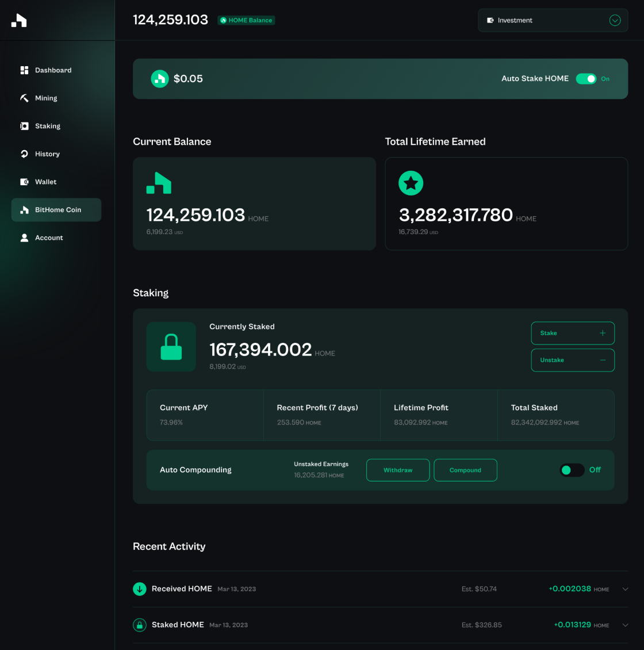
Task: Click the Dashboard grid icon
Action: point(24,70)
